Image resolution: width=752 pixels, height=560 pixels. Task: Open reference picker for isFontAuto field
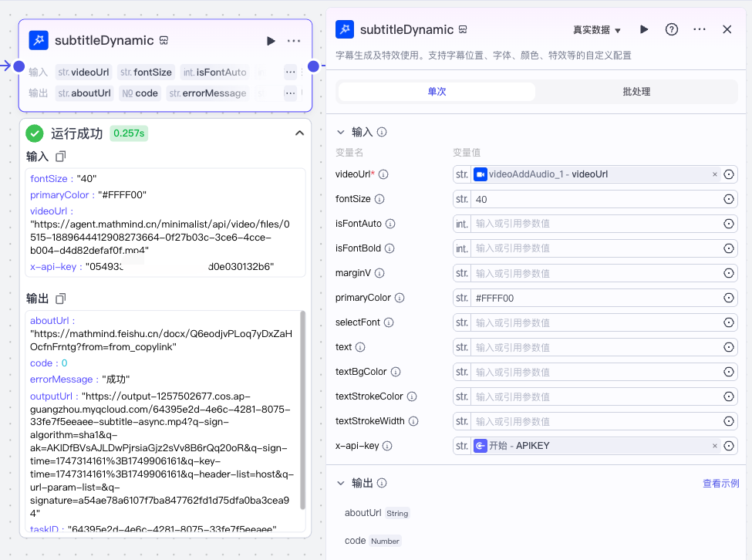coord(729,224)
